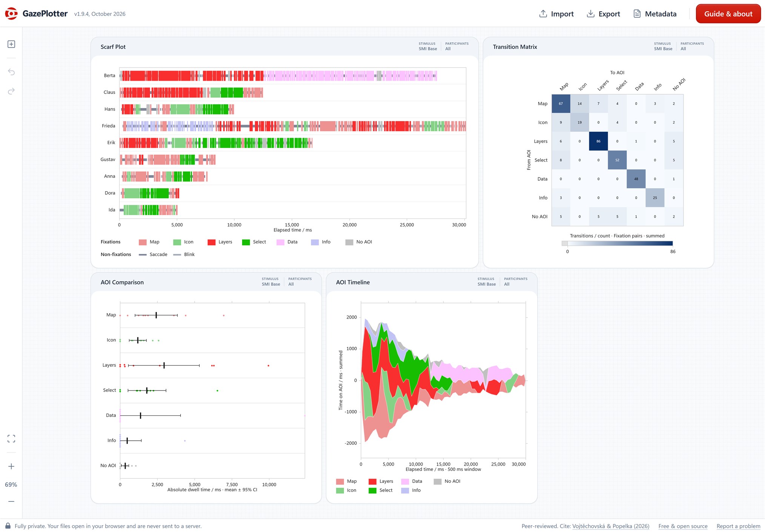Click Saccade legend entry in Scarf Plot
Screen dimensions: 765x532
153,255
